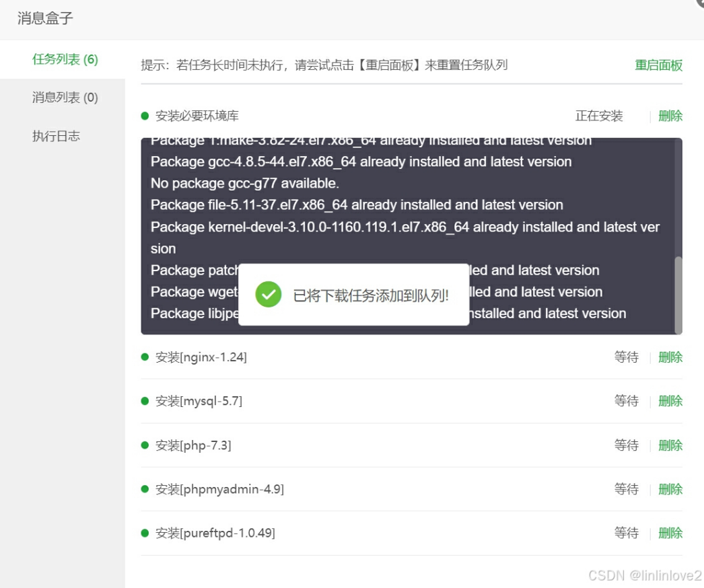The width and height of the screenshot is (704, 588).
Task: Click the green dot beside 安装[php-7.3]
Action: 145,445
